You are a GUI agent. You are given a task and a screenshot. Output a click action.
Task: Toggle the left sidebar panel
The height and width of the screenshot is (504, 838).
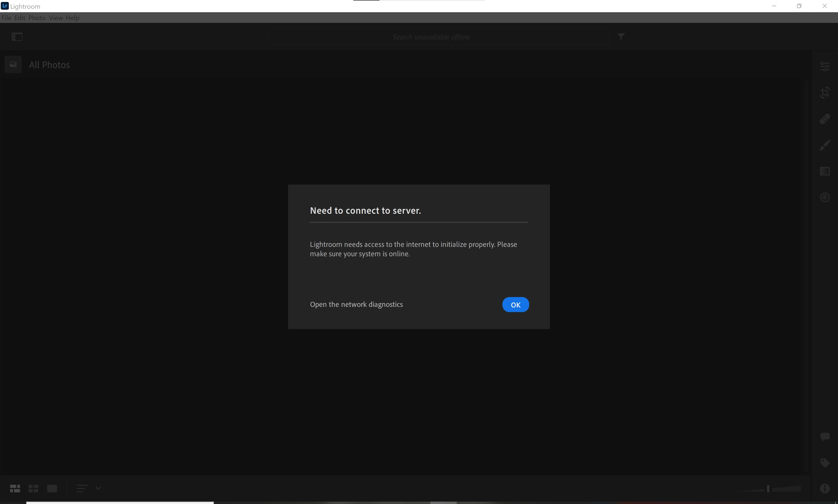pyautogui.click(x=17, y=37)
